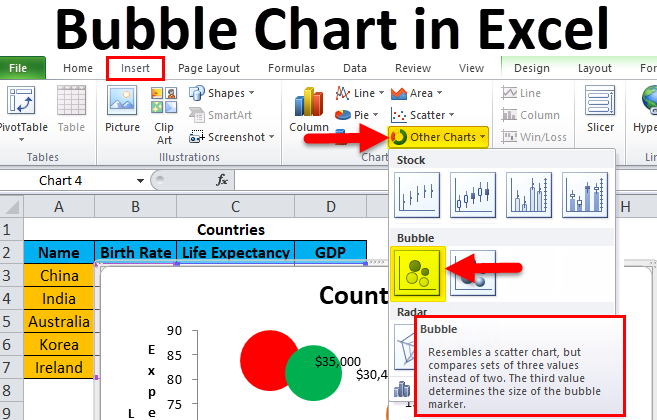Insert a Picture from file
Image resolution: width=657 pixels, height=420 pixels.
click(x=122, y=109)
